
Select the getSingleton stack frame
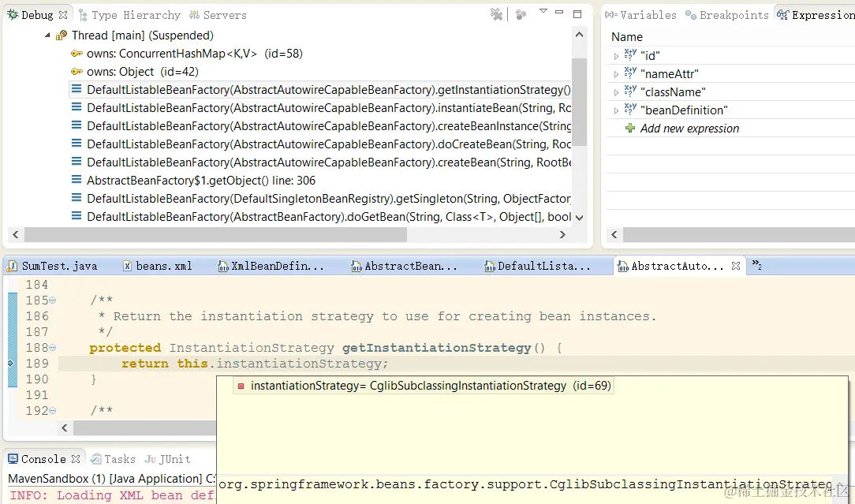320,199
